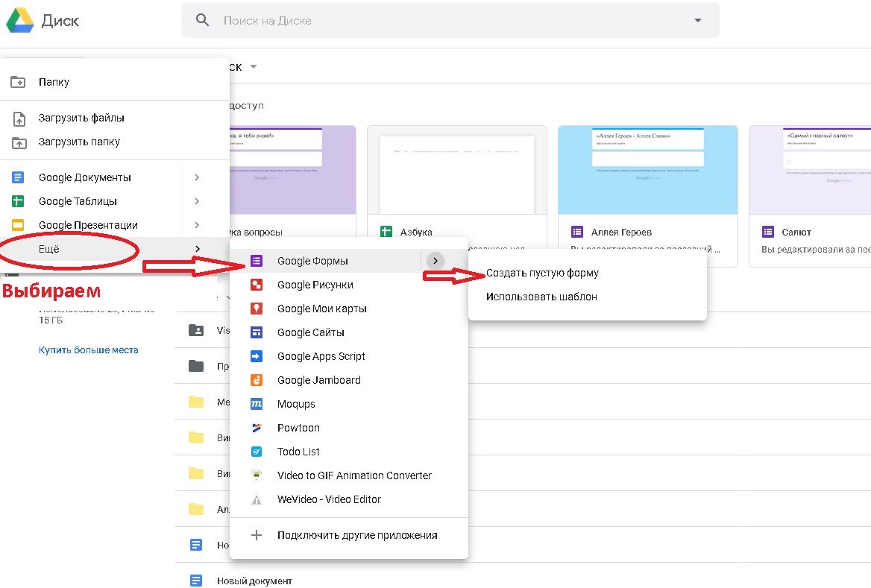Select Google Сайты in the submenu
The image size is (871, 588).
tap(349, 332)
